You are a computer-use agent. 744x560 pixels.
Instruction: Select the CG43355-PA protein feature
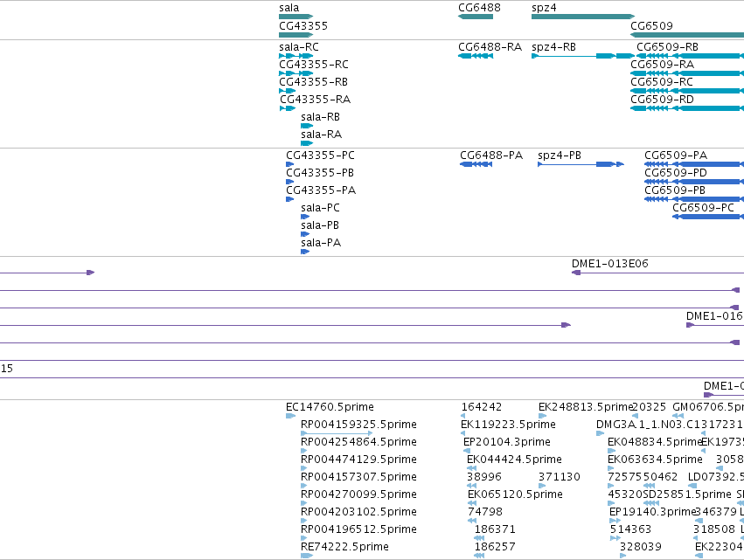click(290, 199)
